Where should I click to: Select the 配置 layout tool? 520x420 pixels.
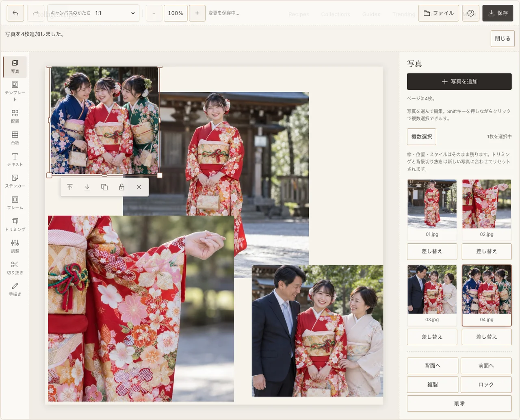15,116
